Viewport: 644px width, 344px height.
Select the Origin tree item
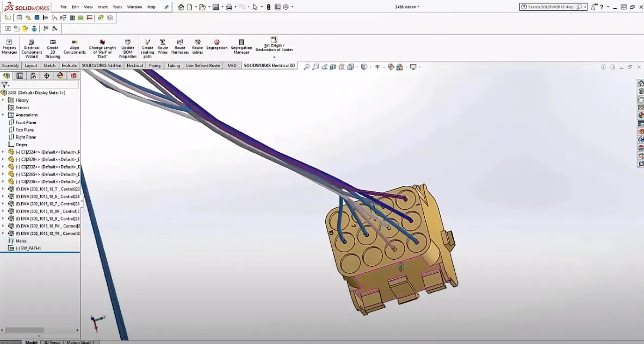[x=17, y=145]
